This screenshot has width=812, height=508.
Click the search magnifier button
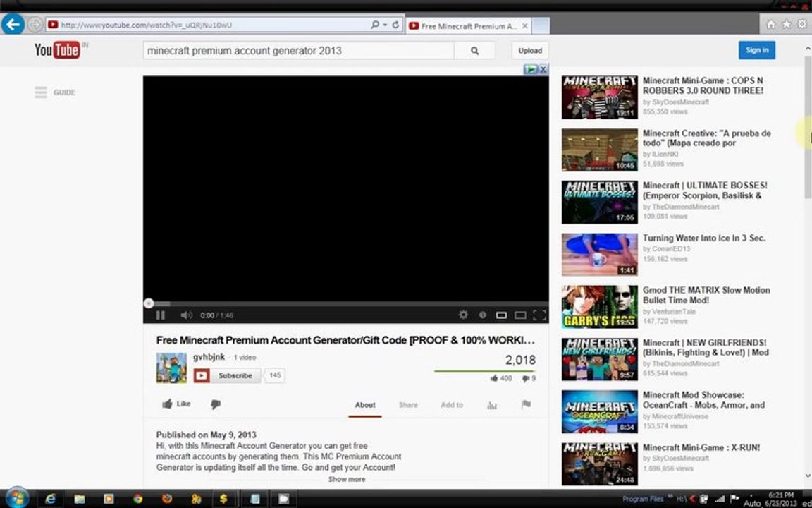474,51
